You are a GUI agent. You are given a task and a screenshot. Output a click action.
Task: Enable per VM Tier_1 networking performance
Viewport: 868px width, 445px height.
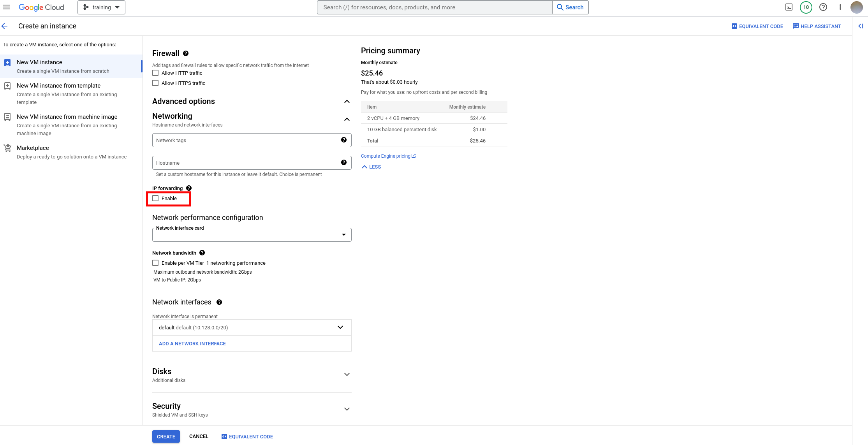[155, 263]
